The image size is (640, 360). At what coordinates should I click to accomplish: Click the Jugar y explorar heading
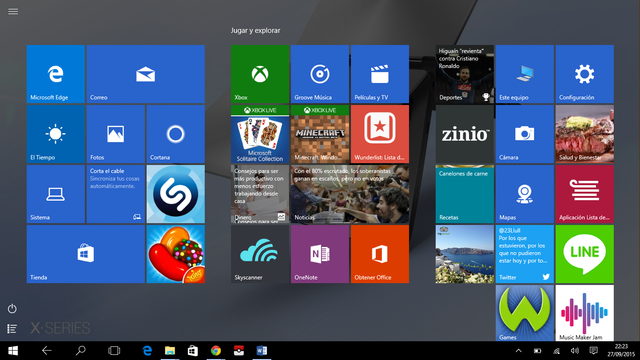tap(256, 31)
